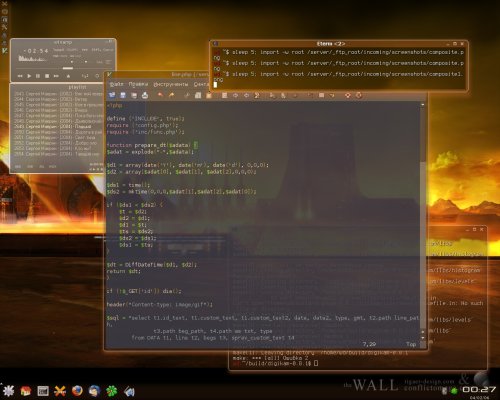Click the Help lifebuoy icon in Vim toolbar
Image resolution: width=500 pixels, height=400 pixels.
(348, 95)
